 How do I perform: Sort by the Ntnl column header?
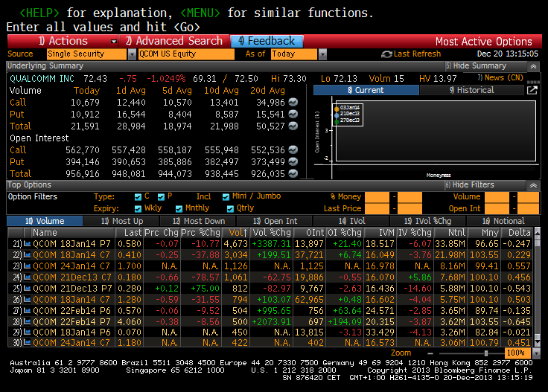pyautogui.click(x=450, y=233)
